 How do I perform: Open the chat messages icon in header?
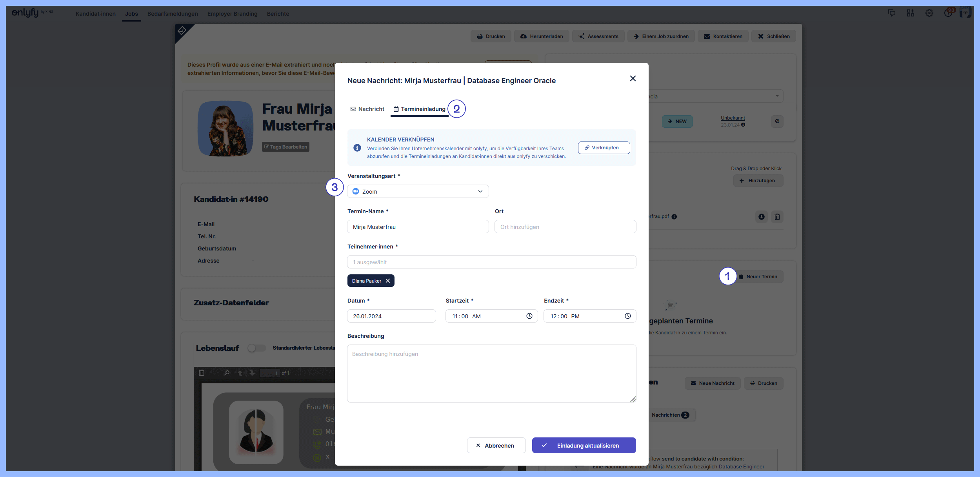[891, 13]
